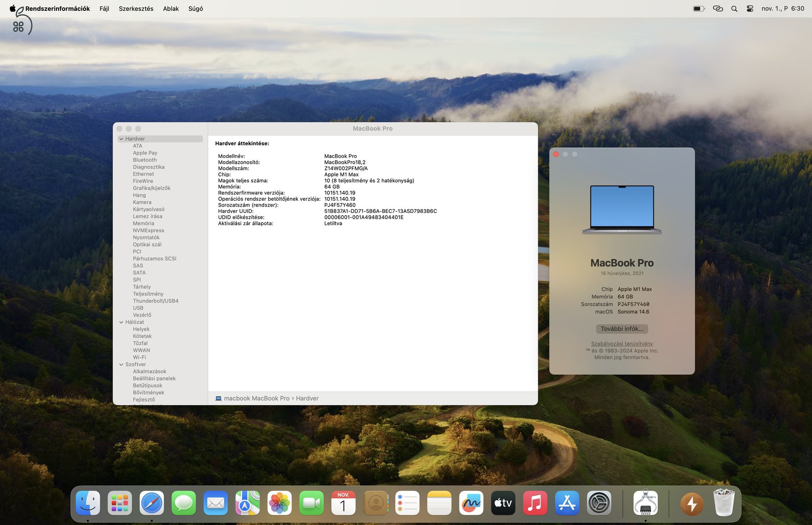Select Ethernet in the sidebar
Screen dimensions: 812x525
(x=143, y=174)
